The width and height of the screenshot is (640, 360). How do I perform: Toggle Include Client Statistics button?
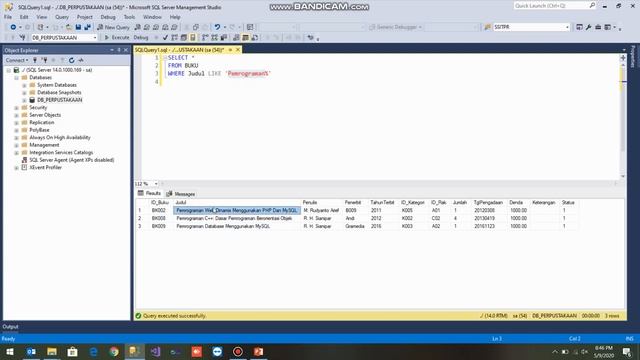click(x=224, y=38)
